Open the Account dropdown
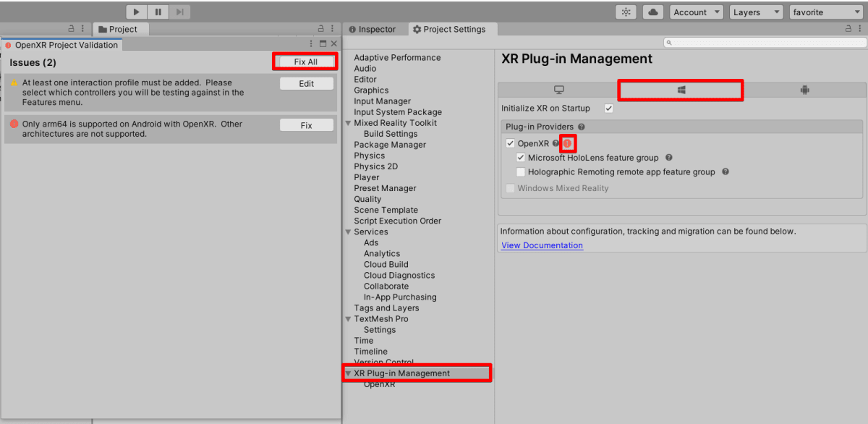868x424 pixels. [x=696, y=12]
